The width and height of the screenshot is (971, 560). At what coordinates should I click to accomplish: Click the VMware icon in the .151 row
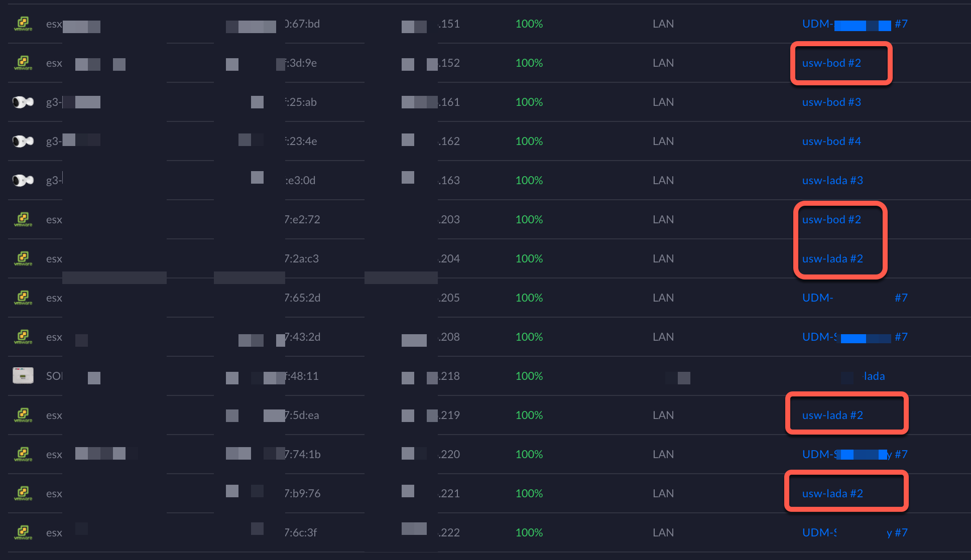pos(23,24)
